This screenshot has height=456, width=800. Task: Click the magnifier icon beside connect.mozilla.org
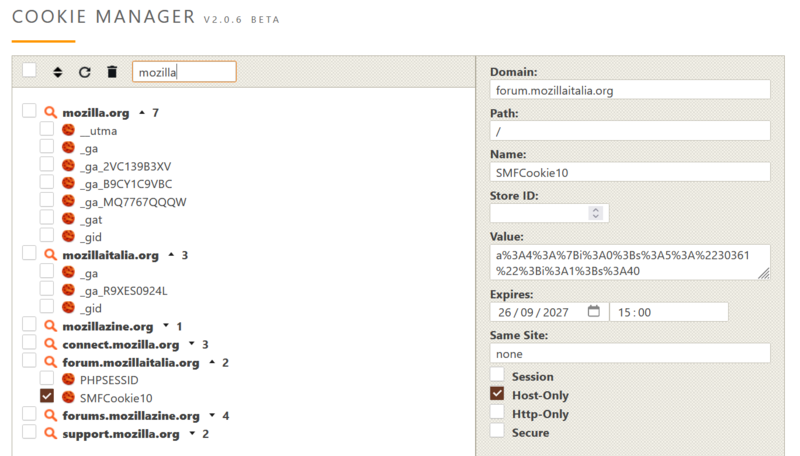point(50,344)
